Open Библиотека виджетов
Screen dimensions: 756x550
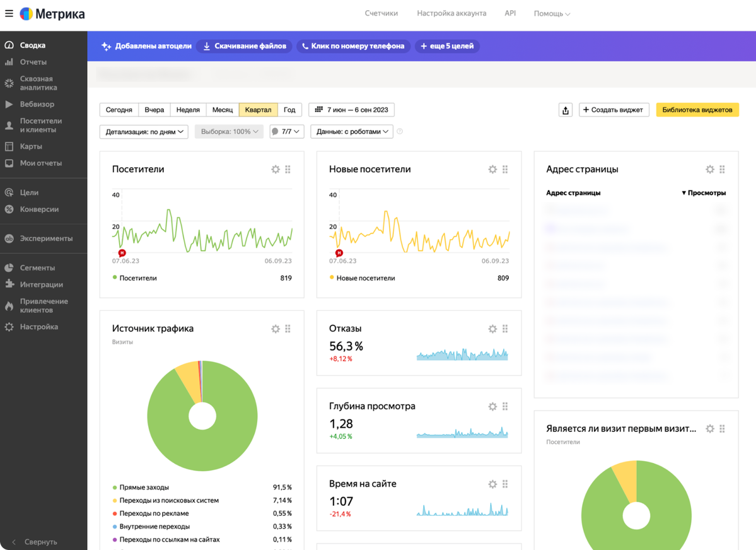(697, 110)
